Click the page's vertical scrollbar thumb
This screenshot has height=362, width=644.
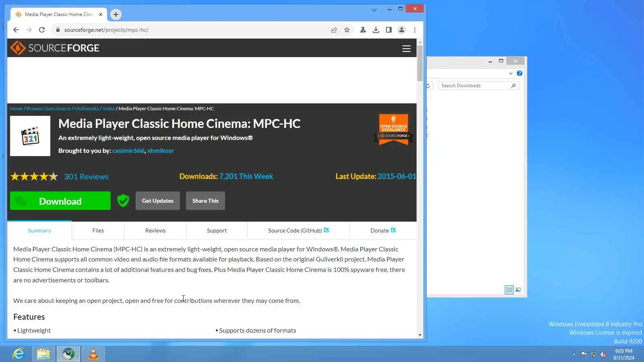420,63
